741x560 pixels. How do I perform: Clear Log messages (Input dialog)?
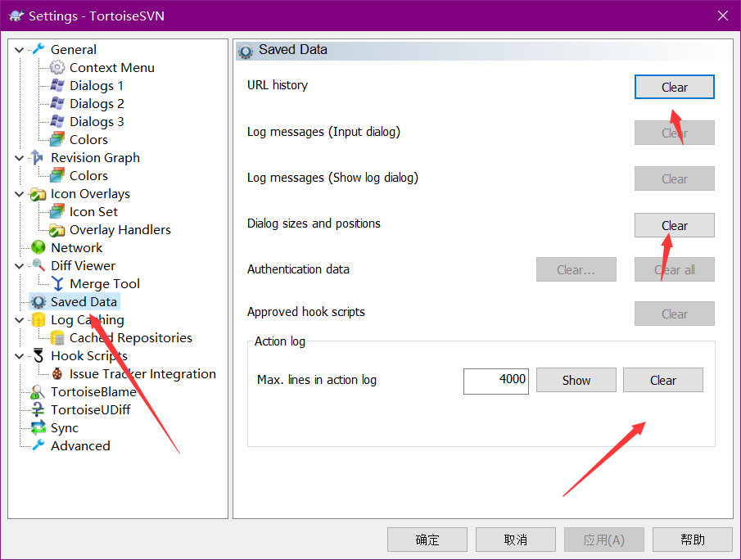pyautogui.click(x=675, y=133)
